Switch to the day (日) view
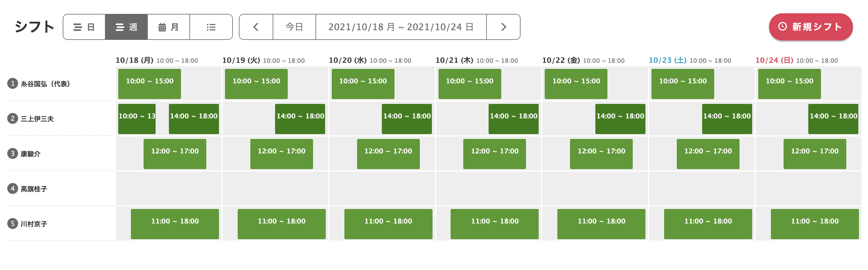Image resolution: width=868 pixels, height=270 pixels. click(x=84, y=27)
